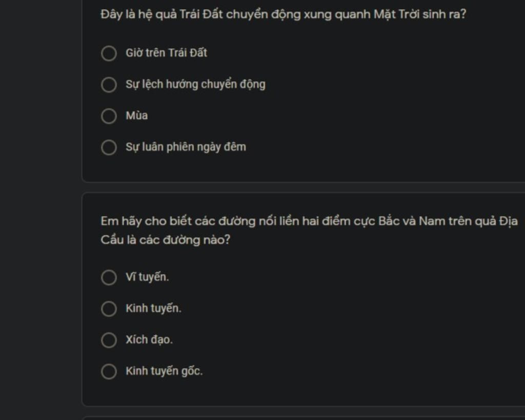Screen dimensions: 525x420
Task: Mark the 'Mùa' radio button
Action: pyautogui.click(x=109, y=116)
